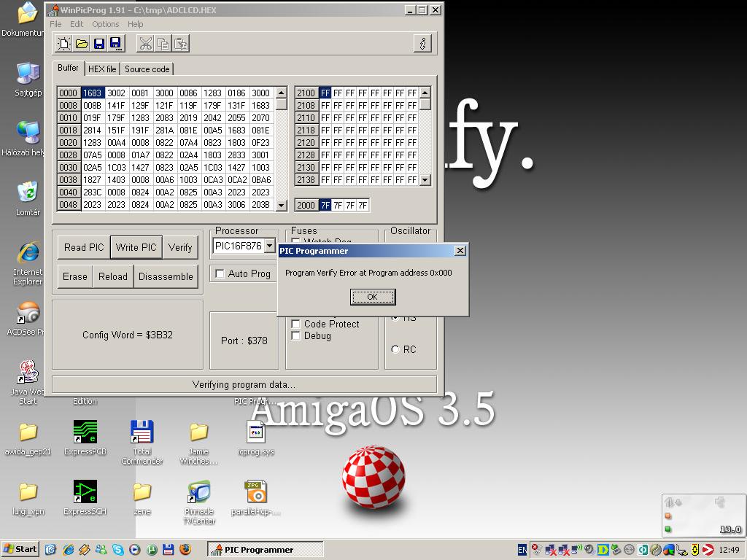Click the Reload button
Image resolution: width=747 pixels, height=560 pixels.
pos(113,276)
